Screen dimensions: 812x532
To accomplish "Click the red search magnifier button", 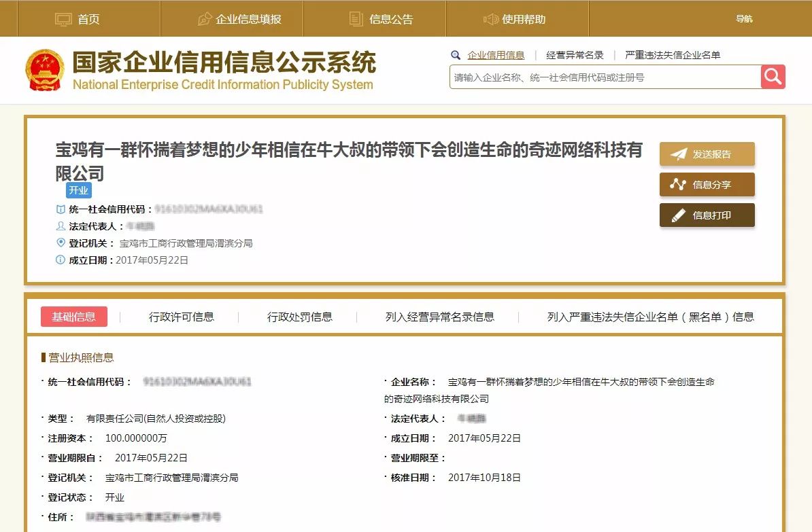I will click(x=773, y=77).
